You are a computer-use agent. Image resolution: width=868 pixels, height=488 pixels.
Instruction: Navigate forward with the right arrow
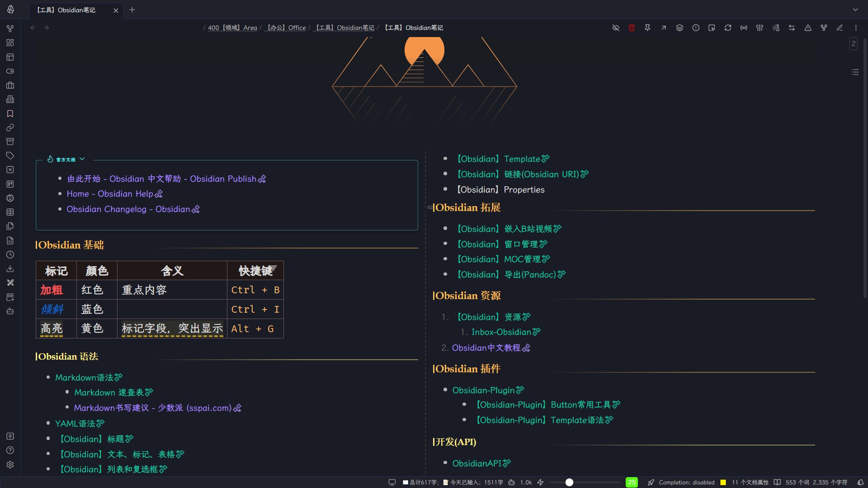[x=46, y=28]
